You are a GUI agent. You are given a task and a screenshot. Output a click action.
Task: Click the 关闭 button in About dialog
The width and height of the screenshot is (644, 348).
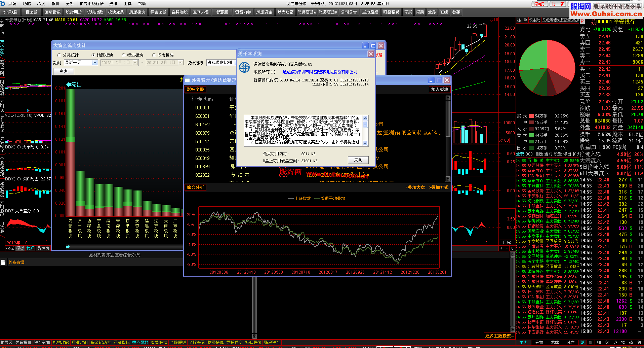pyautogui.click(x=358, y=160)
